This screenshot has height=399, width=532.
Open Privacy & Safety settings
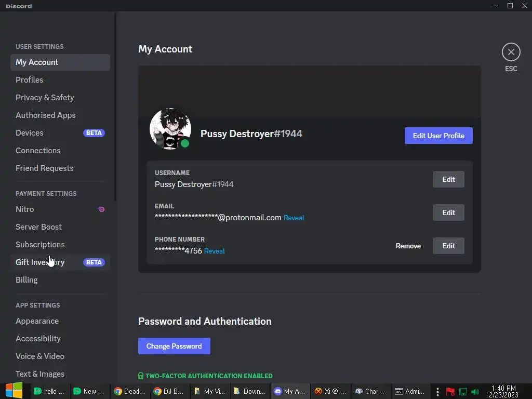click(60, 97)
